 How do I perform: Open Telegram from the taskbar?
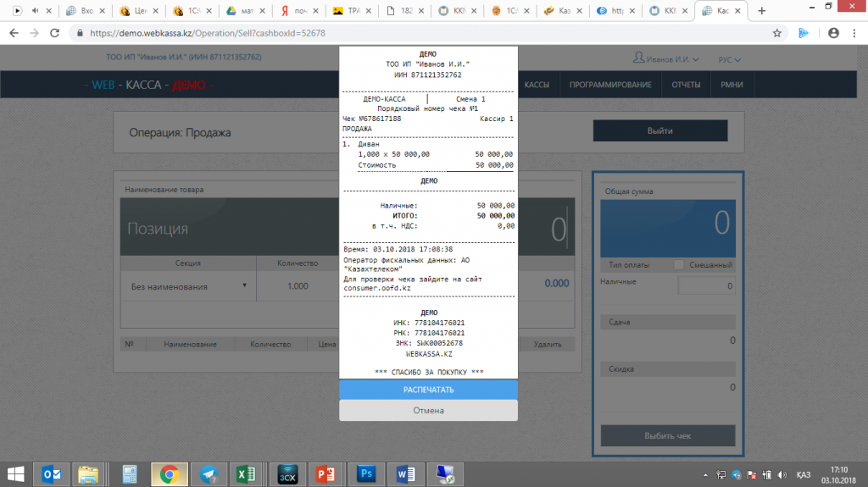208,473
